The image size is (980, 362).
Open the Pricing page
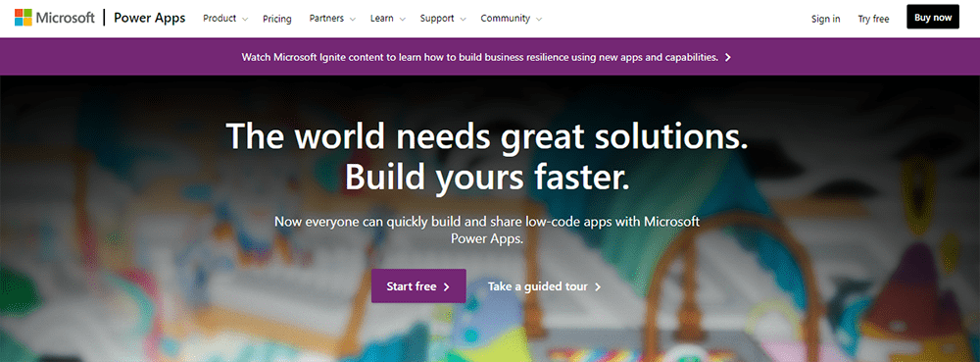tap(277, 19)
